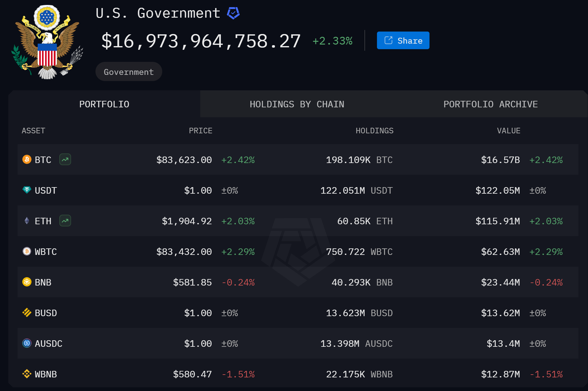Click the $122.05M value cell
This screenshot has width=588, height=391.
[498, 191]
